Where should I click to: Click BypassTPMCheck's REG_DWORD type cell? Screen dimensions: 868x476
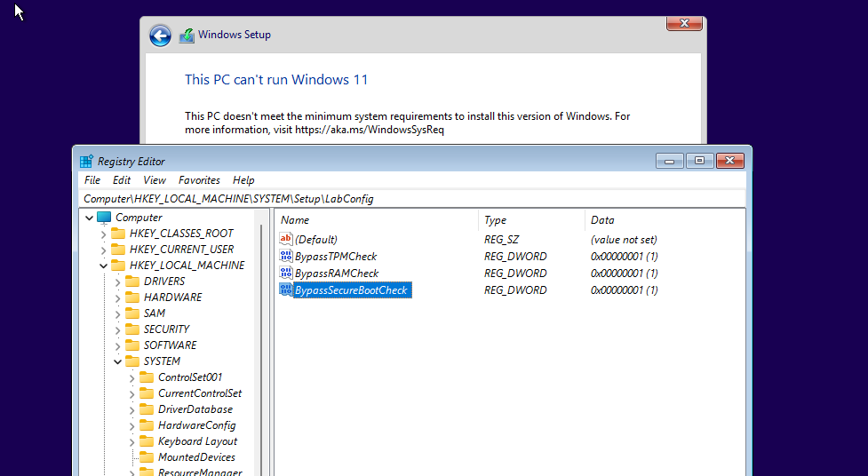click(x=515, y=257)
